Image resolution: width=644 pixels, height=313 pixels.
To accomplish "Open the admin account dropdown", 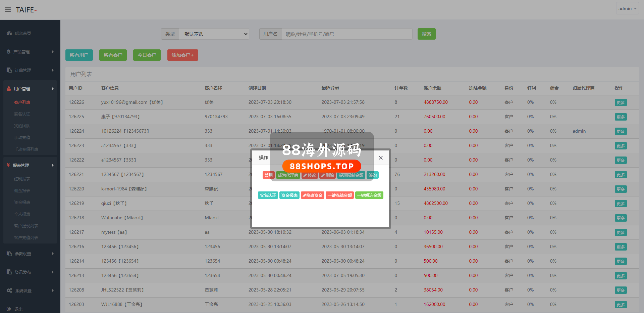I will [x=627, y=9].
